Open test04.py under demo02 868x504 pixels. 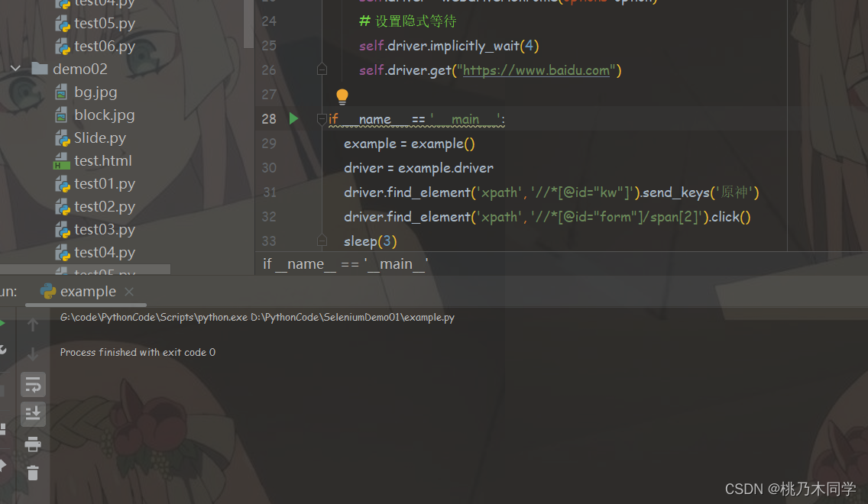click(x=105, y=252)
